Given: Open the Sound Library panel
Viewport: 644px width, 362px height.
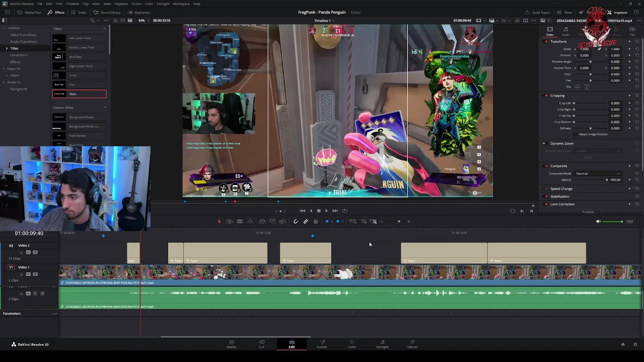Looking at the screenshot, I should pyautogui.click(x=107, y=12).
